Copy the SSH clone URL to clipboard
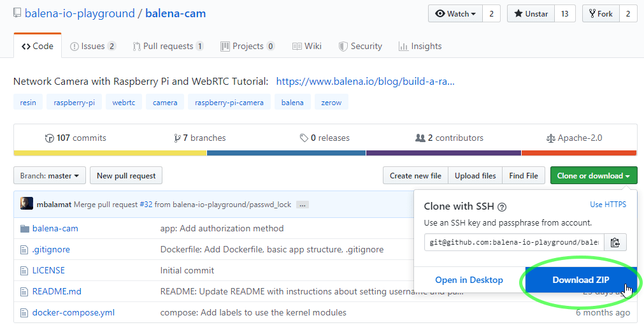This screenshot has height=325, width=644. point(615,242)
